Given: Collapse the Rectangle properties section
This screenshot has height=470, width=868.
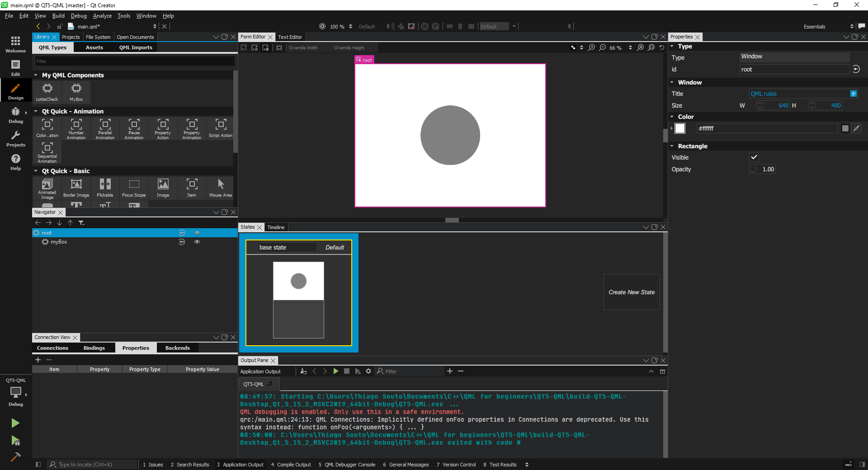Looking at the screenshot, I should (672, 146).
